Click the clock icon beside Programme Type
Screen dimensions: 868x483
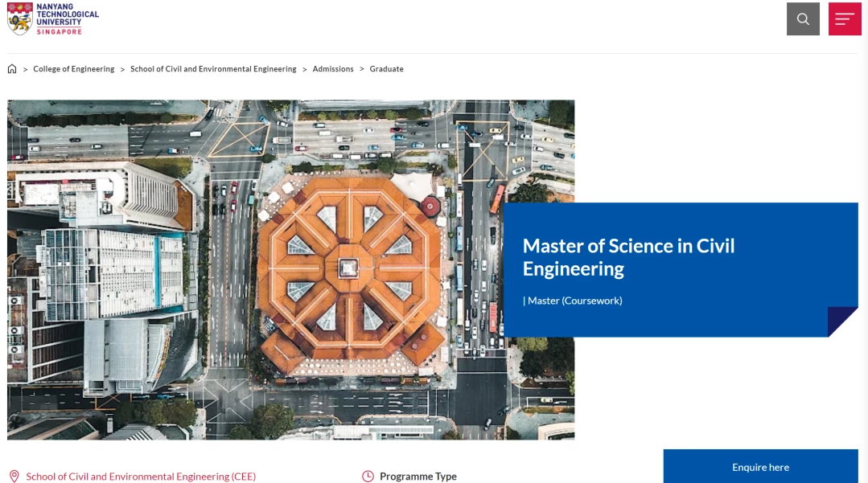tap(368, 477)
